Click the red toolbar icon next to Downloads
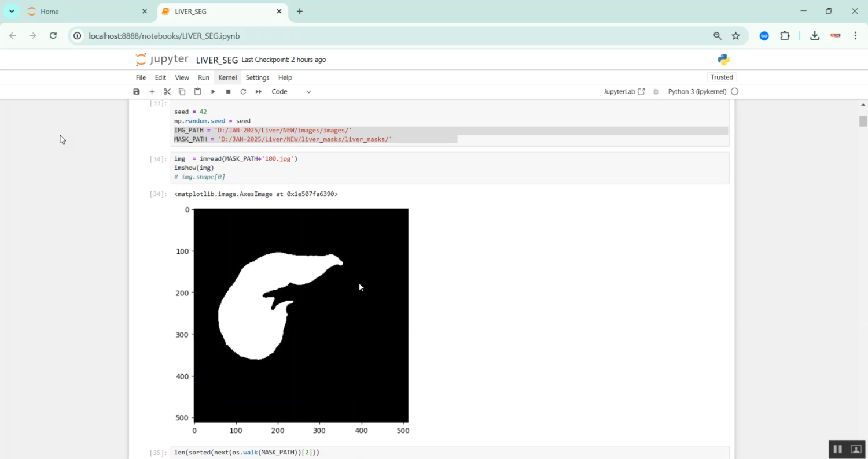 836,36
